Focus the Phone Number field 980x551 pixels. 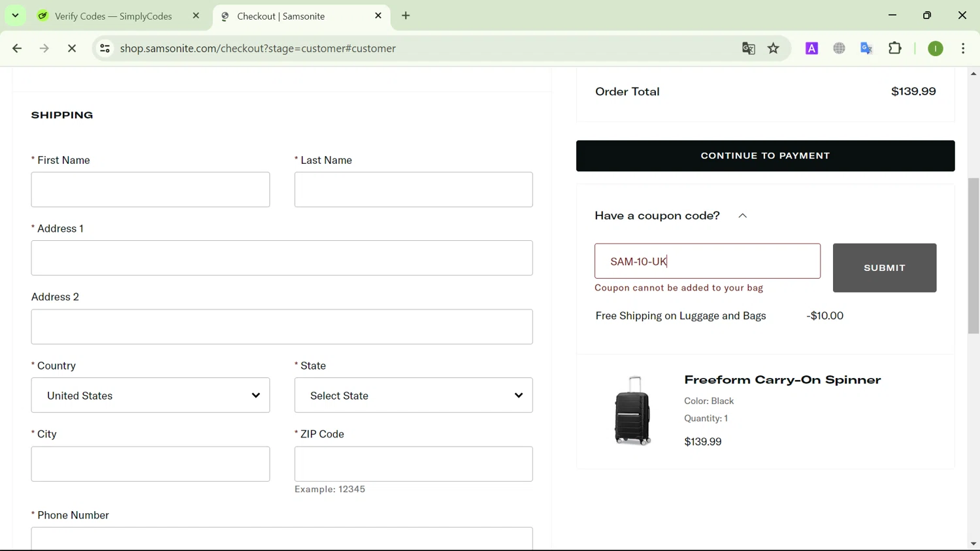[x=282, y=539]
